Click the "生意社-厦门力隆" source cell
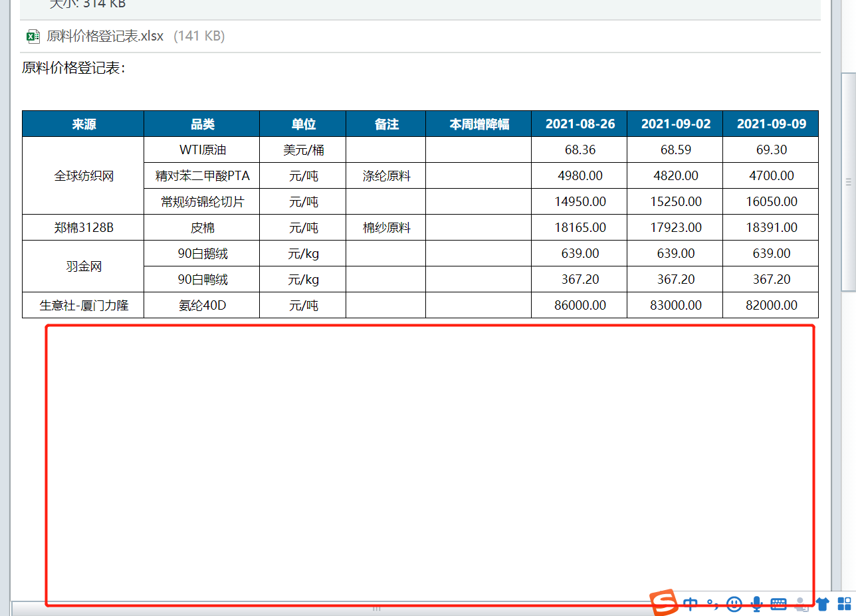 pyautogui.click(x=83, y=306)
